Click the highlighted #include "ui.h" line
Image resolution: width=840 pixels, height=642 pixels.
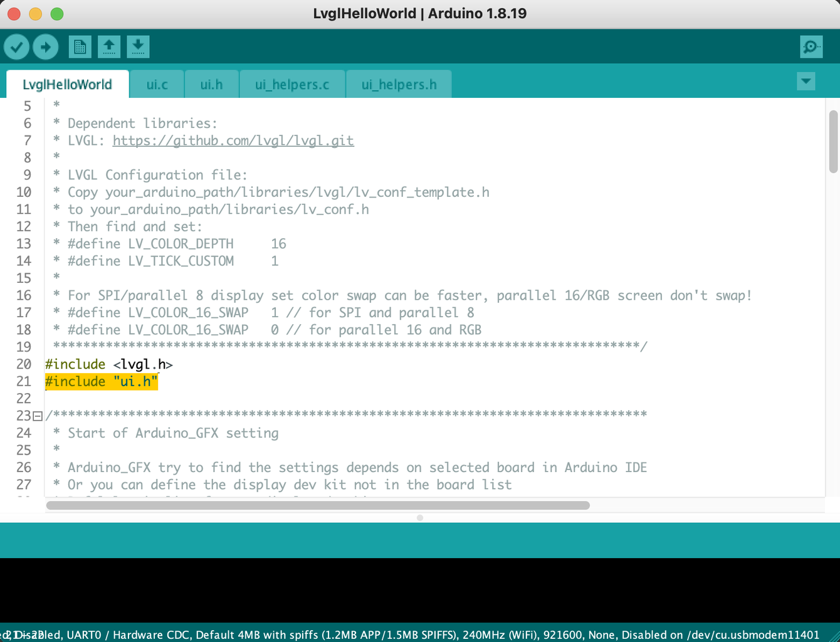coord(102,382)
